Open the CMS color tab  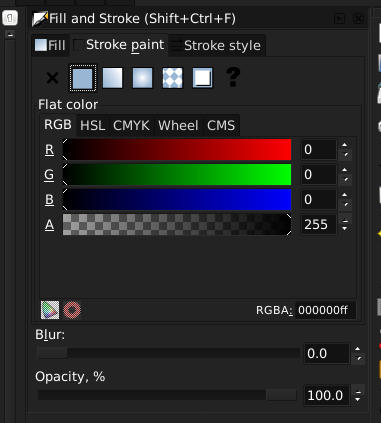click(x=221, y=126)
